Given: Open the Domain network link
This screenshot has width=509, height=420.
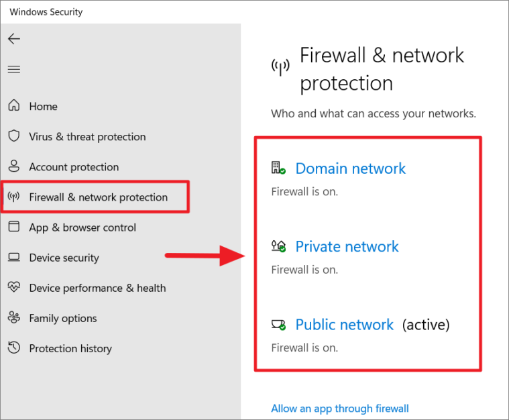Looking at the screenshot, I should pos(350,168).
